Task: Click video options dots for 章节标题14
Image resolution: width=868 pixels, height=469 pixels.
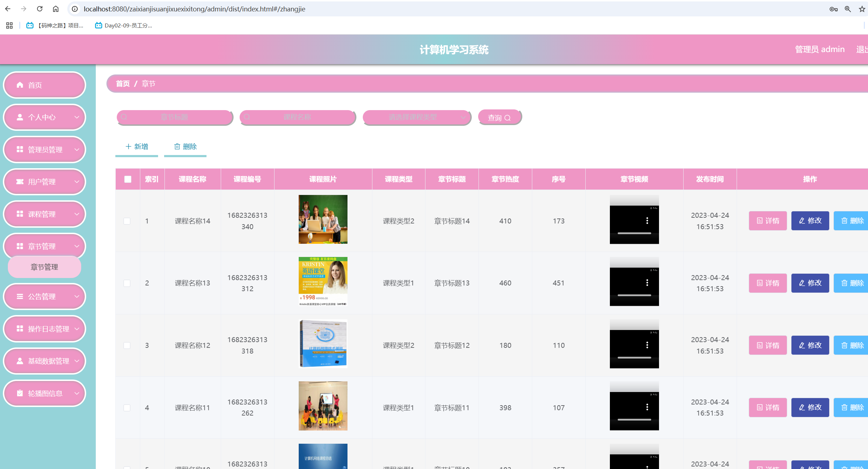Action: coord(647,221)
